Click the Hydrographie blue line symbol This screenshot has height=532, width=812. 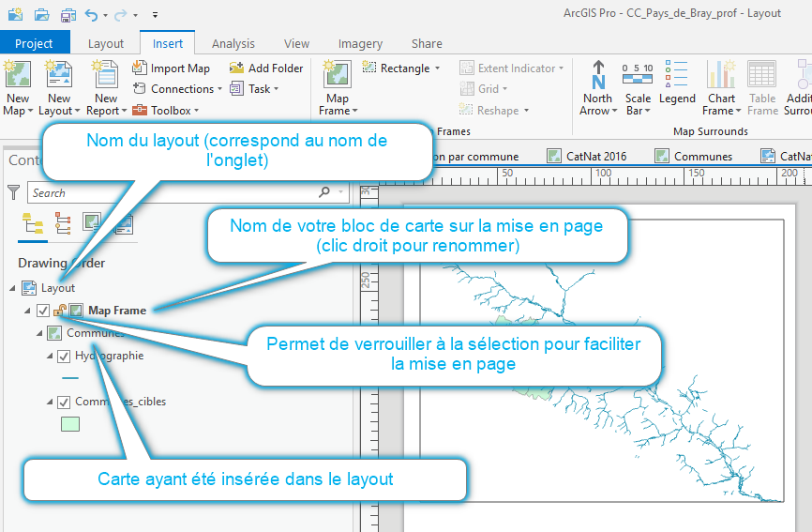(x=70, y=378)
